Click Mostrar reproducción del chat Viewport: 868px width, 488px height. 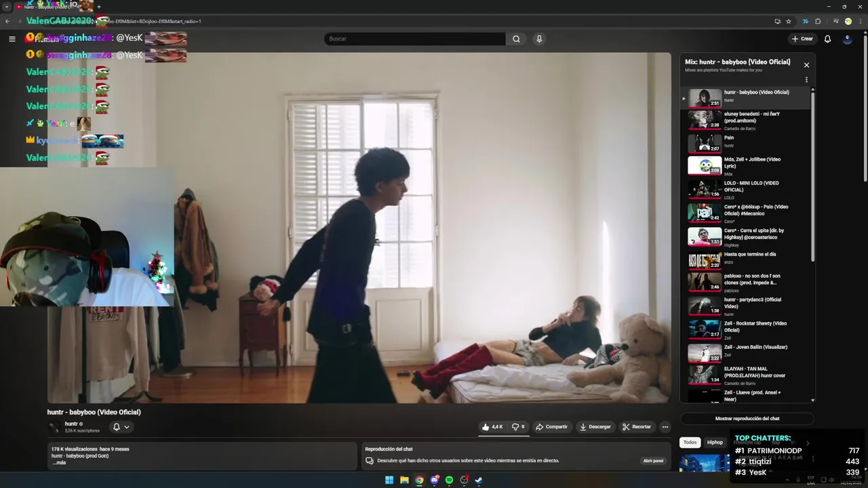point(747,419)
